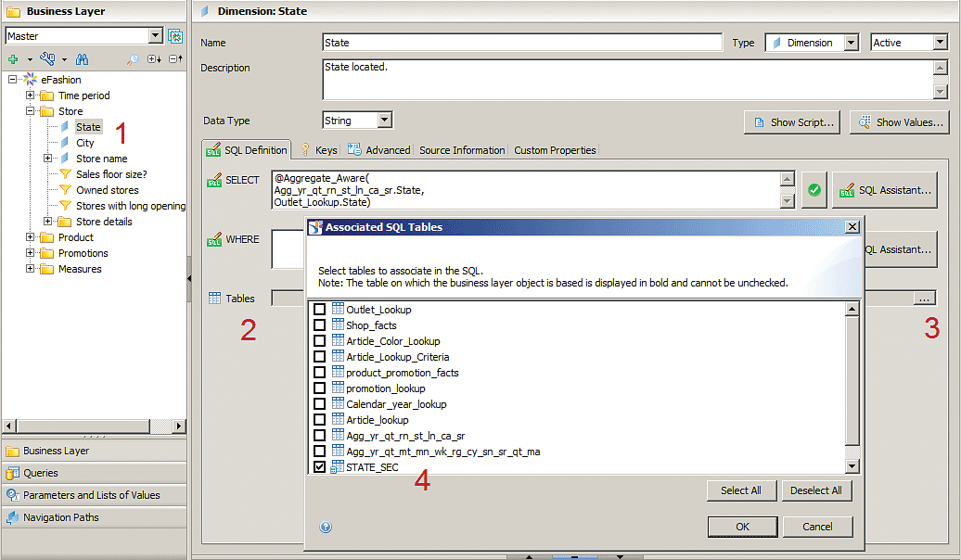The image size is (961, 560).
Task: Tick the Shop_facts table checkbox
Action: coord(319,325)
